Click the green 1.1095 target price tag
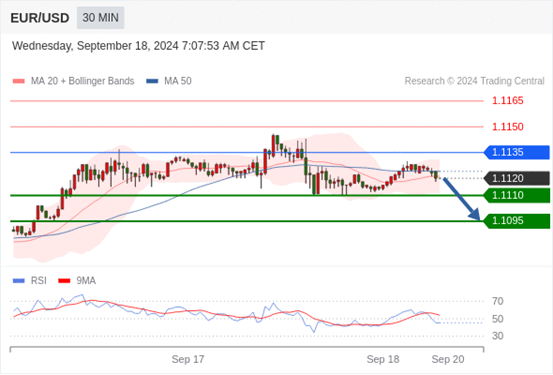553x375 pixels. [x=517, y=221]
